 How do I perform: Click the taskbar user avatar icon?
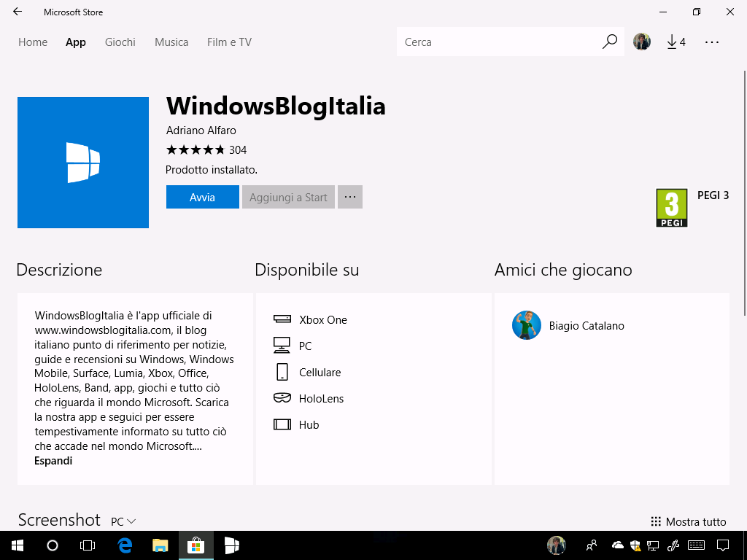tap(556, 545)
